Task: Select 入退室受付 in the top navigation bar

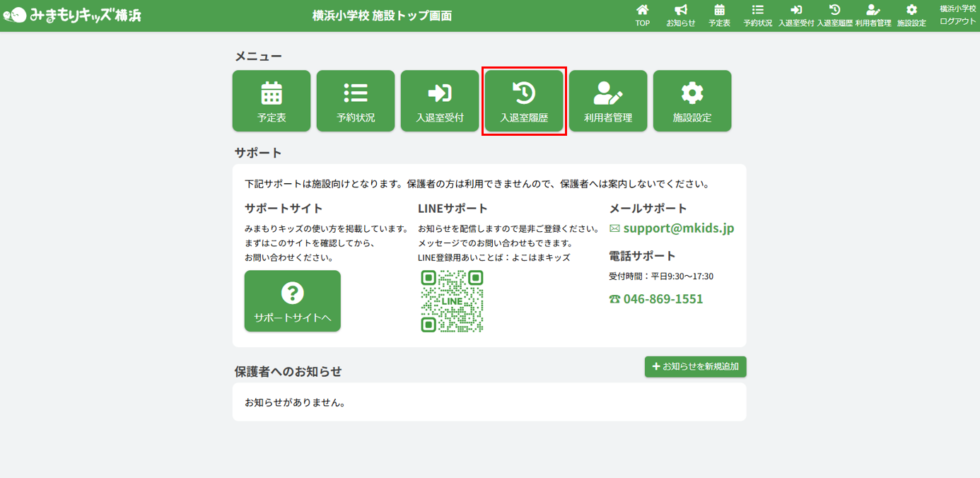Action: point(796,16)
